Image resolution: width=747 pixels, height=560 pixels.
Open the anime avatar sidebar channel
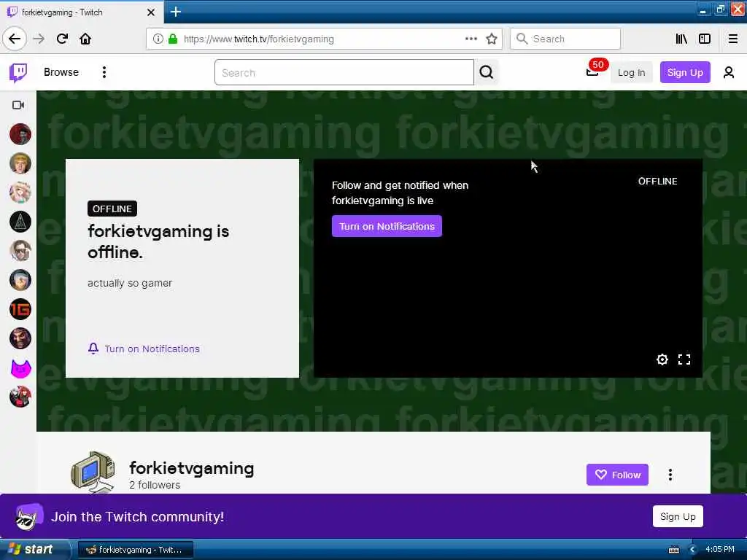(x=20, y=192)
